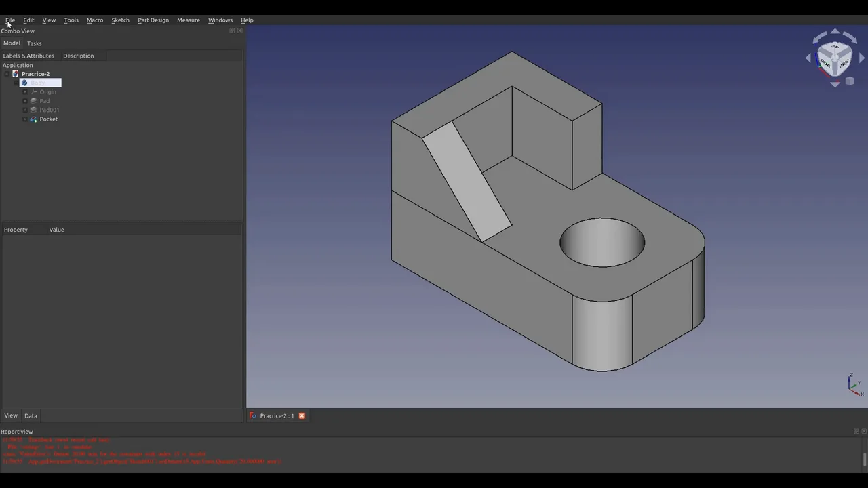This screenshot has height=488, width=868.
Task: Open the navigation cube mini-cube menu
Action: [850, 81]
